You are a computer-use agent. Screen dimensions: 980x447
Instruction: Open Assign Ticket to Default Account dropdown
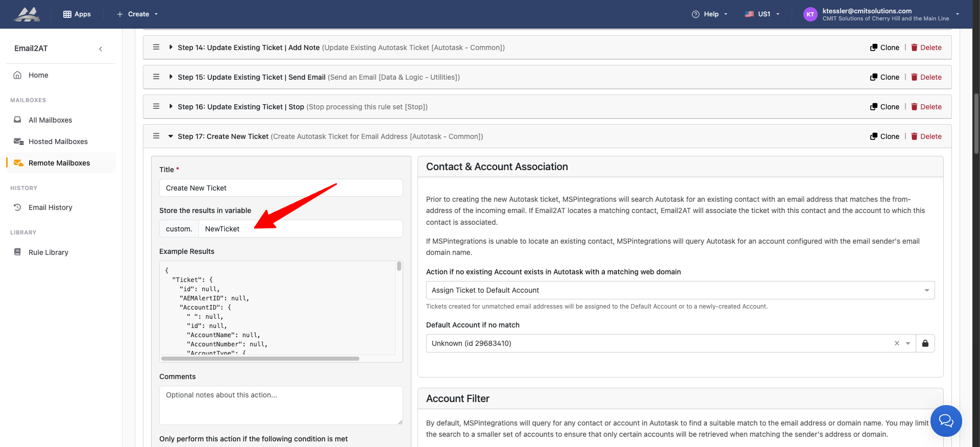[680, 290]
